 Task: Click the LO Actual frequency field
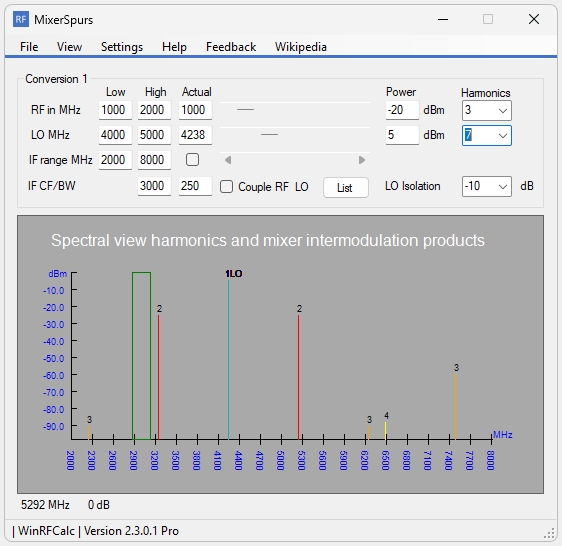[x=195, y=135]
